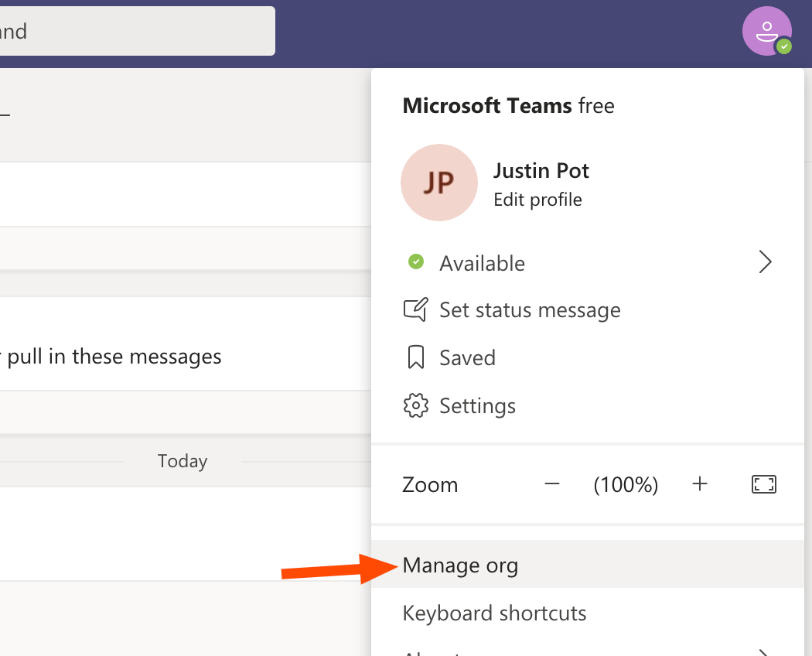Open the profile avatar menu in title bar
The height and width of the screenshot is (656, 812).
point(766,31)
